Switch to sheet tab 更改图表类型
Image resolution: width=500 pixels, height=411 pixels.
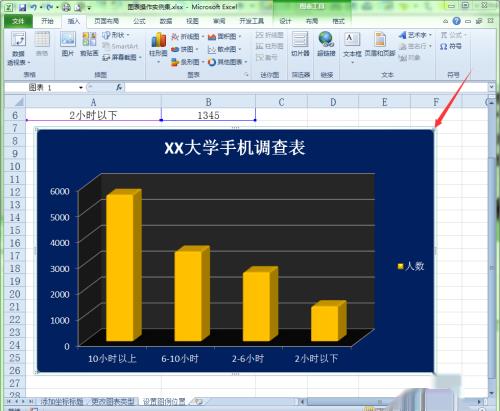(113, 402)
